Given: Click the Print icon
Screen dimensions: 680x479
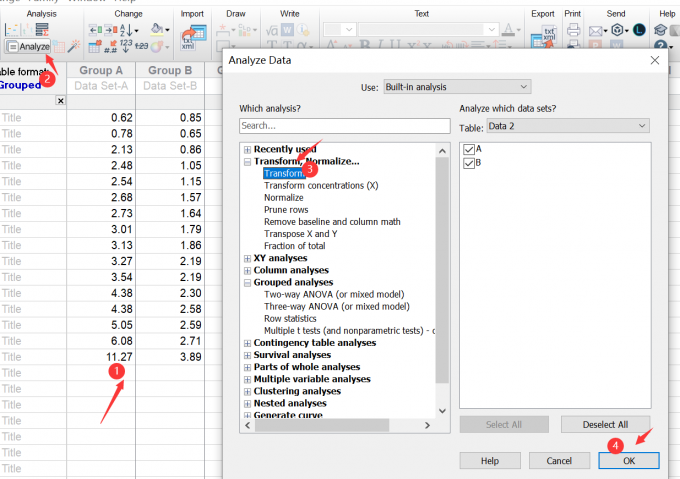Looking at the screenshot, I should [x=573, y=30].
